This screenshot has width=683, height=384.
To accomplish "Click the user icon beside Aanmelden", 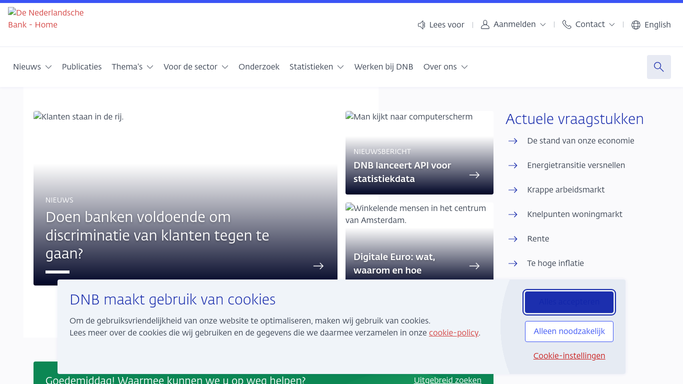I will (x=485, y=25).
